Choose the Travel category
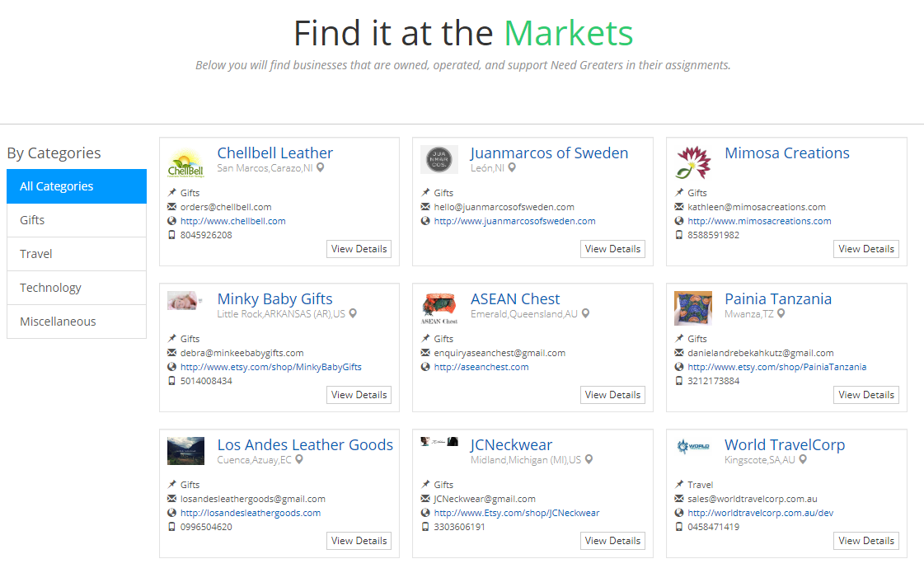 77,254
